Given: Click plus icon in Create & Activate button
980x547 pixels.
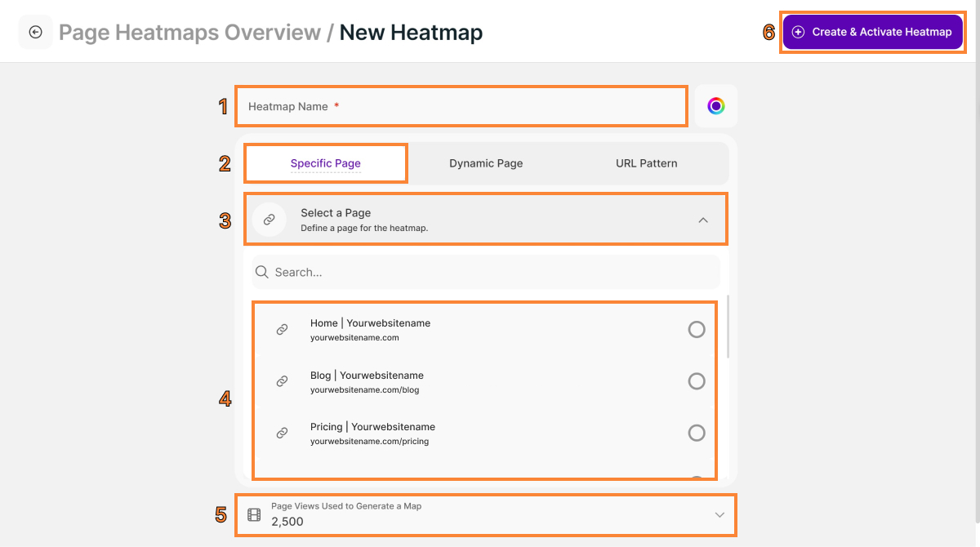Looking at the screenshot, I should (799, 32).
